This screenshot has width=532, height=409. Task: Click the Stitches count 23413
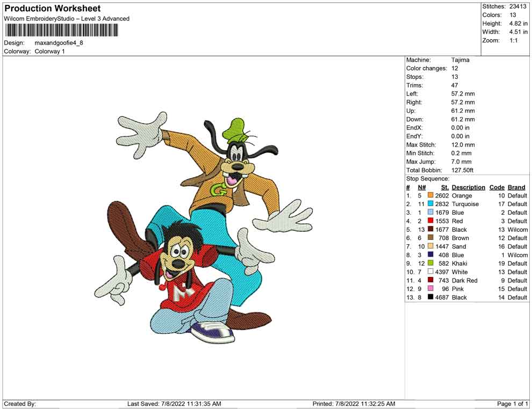pos(517,6)
